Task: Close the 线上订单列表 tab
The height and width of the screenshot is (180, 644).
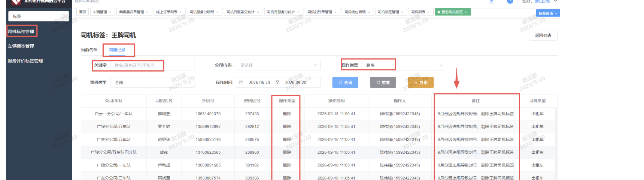Action: (x=181, y=12)
